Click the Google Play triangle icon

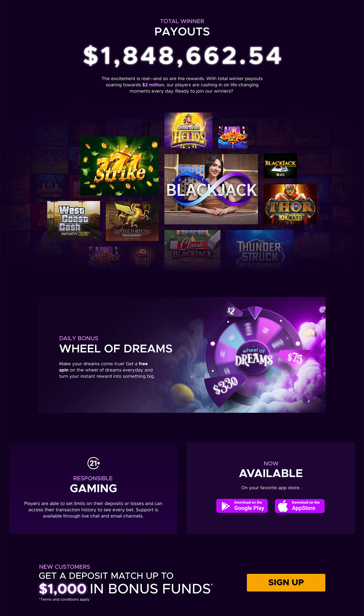pos(226,506)
